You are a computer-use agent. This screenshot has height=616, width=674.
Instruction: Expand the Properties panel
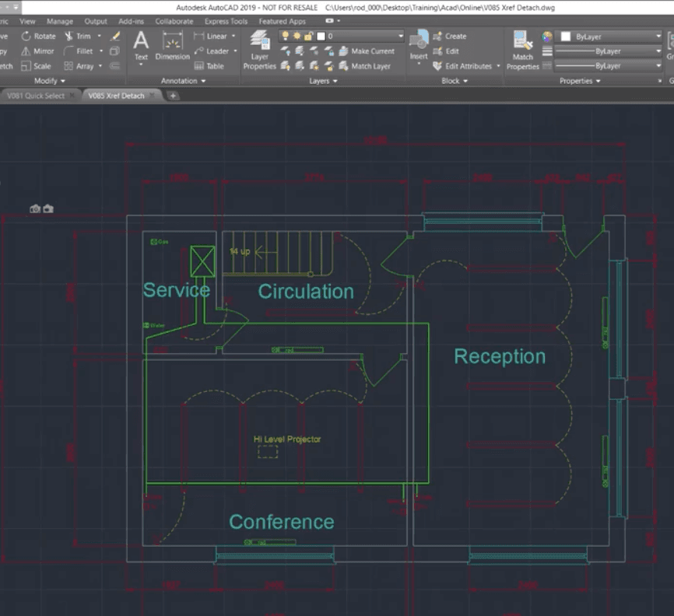tap(580, 81)
